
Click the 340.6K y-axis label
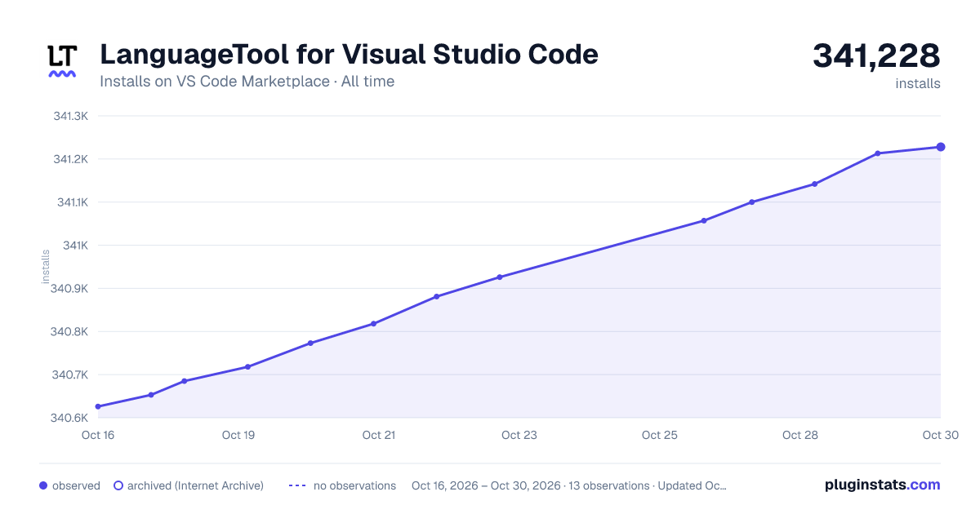tap(69, 419)
